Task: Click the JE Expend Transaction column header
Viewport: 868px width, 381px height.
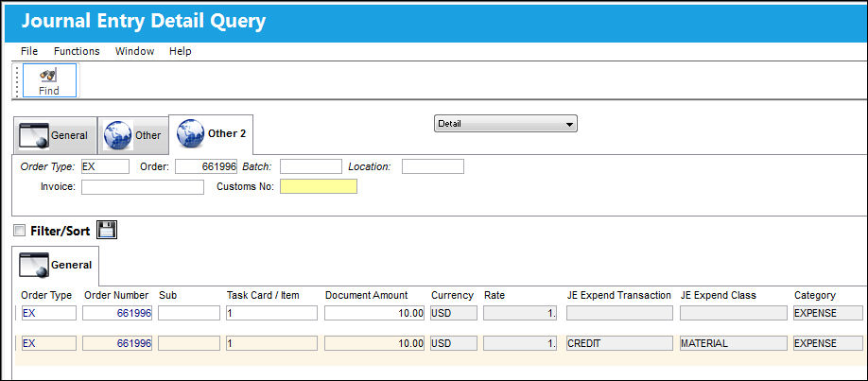Action: [619, 295]
